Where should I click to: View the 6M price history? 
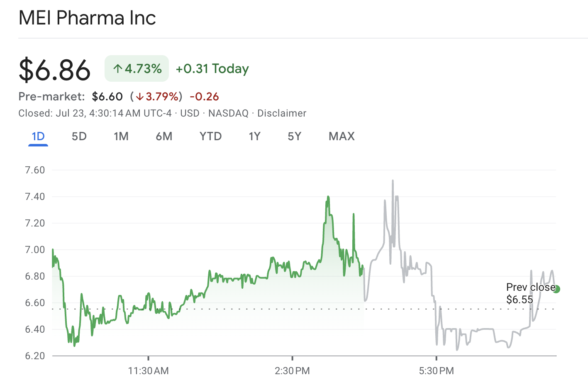tap(164, 136)
